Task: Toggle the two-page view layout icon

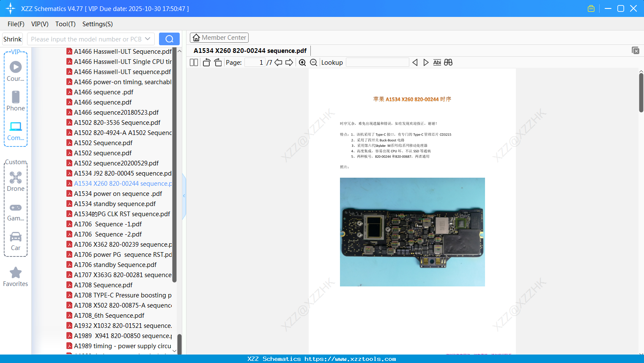Action: tap(194, 63)
